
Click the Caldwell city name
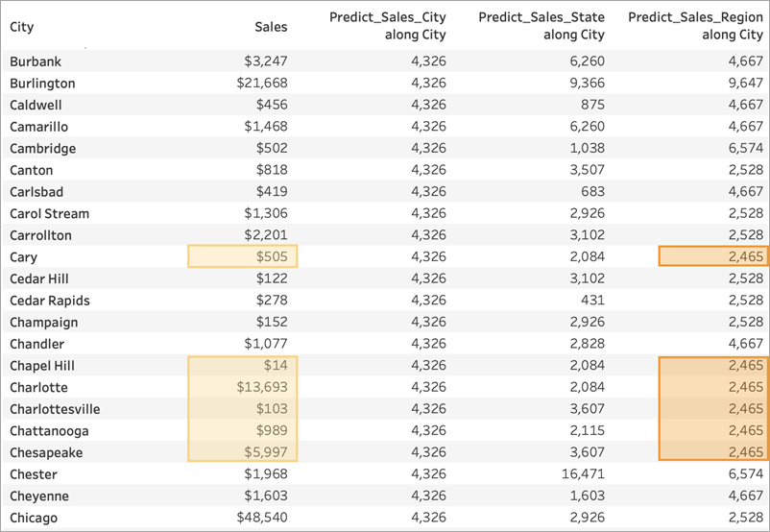pyautogui.click(x=36, y=105)
